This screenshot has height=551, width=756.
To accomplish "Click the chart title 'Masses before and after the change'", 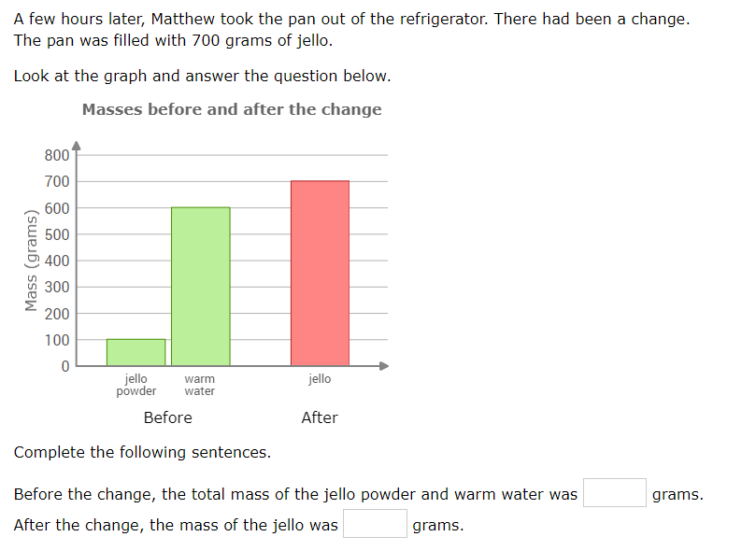I will tap(232, 109).
